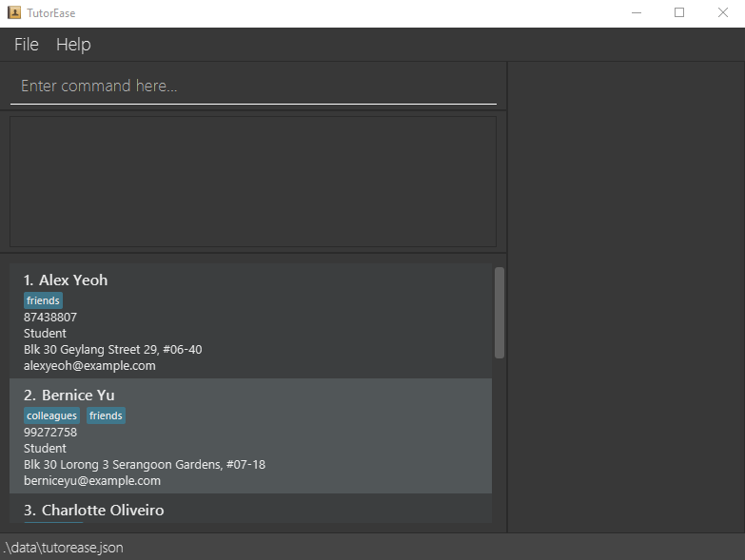Image resolution: width=745 pixels, height=560 pixels.
Task: Click email berniceyu@example.com
Action: [92, 481]
